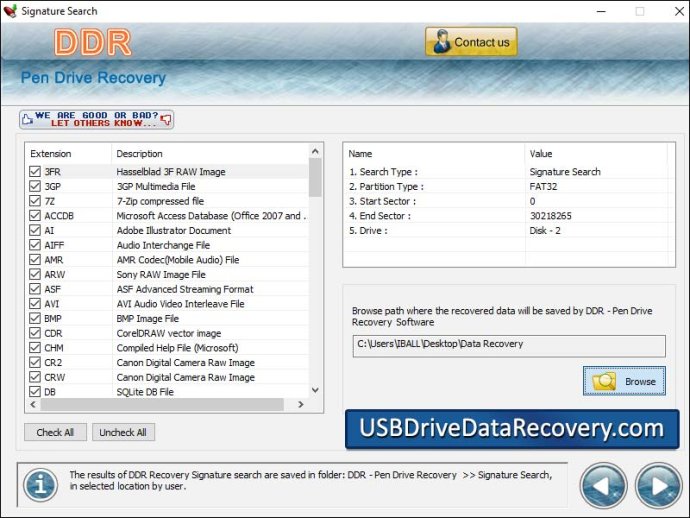
Task: Click the thumbs-up icon on feedback banner
Action: point(27,119)
